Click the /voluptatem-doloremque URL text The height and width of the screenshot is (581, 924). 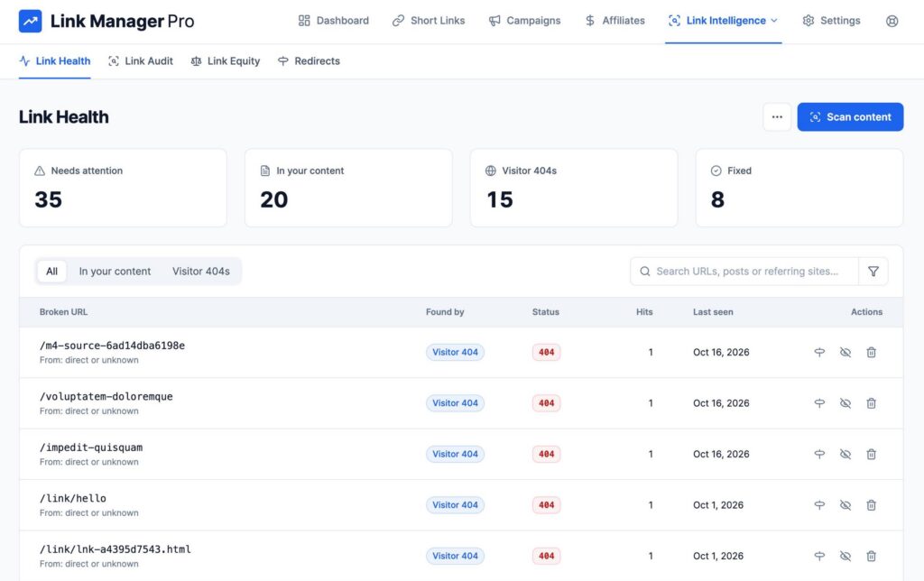(x=106, y=397)
